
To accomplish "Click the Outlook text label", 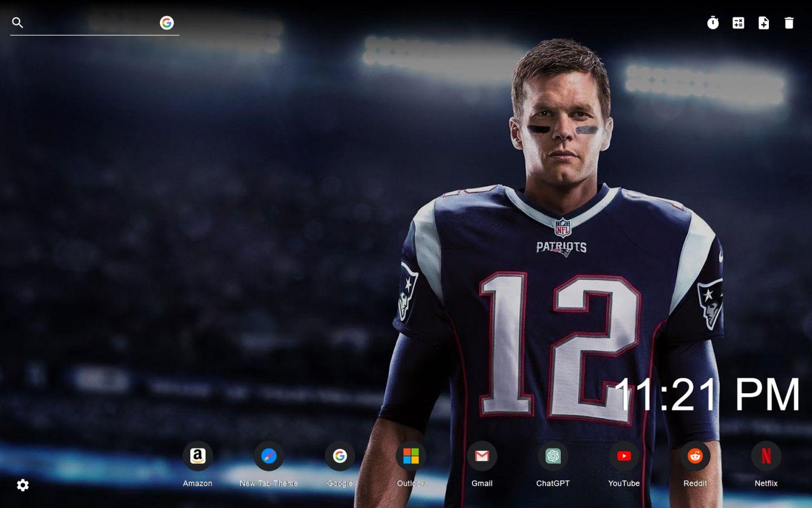I will click(x=411, y=483).
